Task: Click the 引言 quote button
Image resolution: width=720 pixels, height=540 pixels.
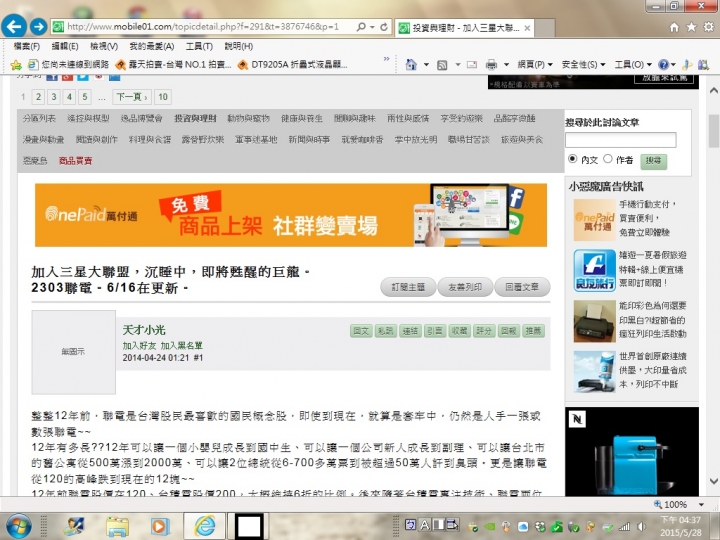Action: pyautogui.click(x=435, y=331)
